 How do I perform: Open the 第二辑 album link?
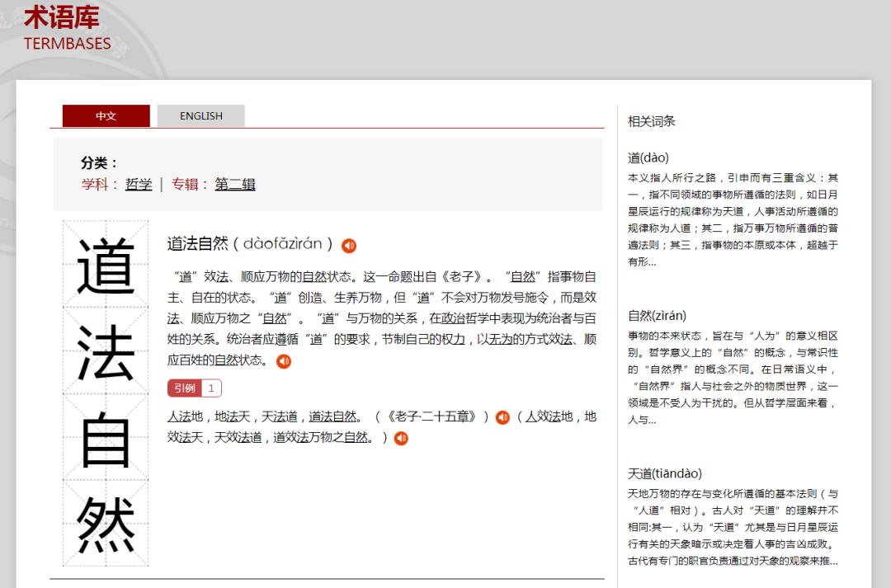(234, 184)
